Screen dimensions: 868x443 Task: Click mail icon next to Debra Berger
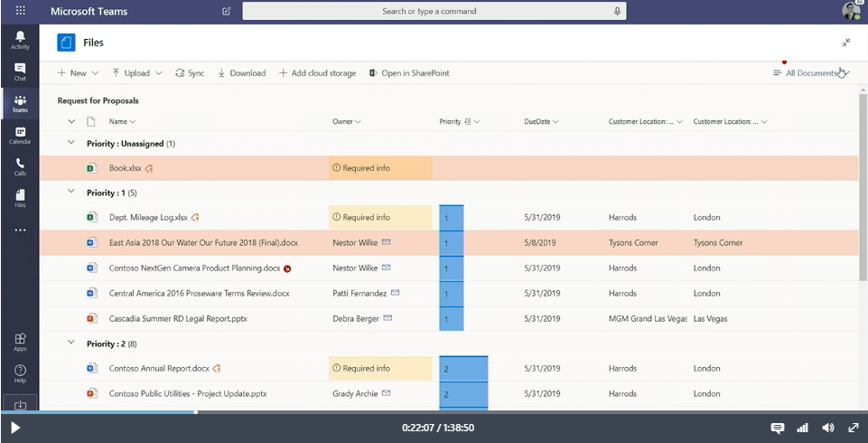(388, 318)
